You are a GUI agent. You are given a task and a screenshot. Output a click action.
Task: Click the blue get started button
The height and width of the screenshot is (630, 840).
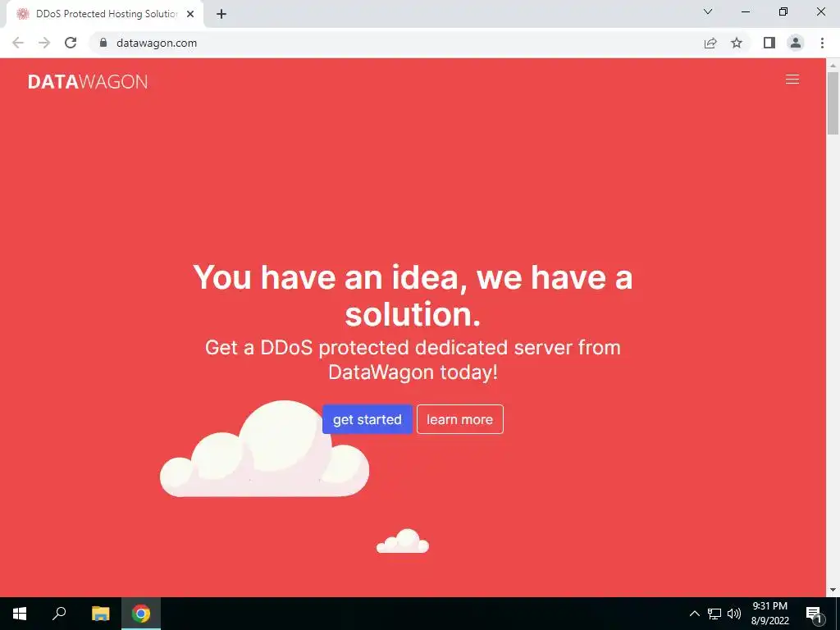(367, 419)
